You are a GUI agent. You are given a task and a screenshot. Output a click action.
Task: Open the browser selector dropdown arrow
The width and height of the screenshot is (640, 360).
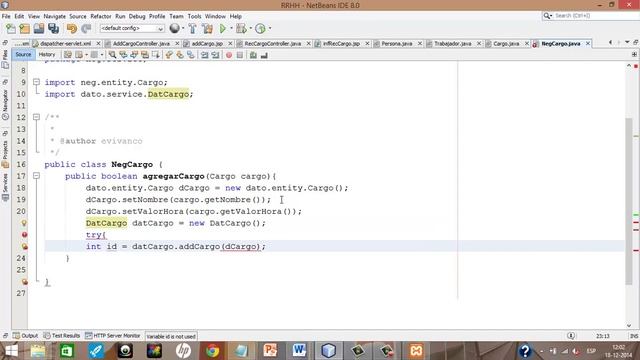(183, 28)
